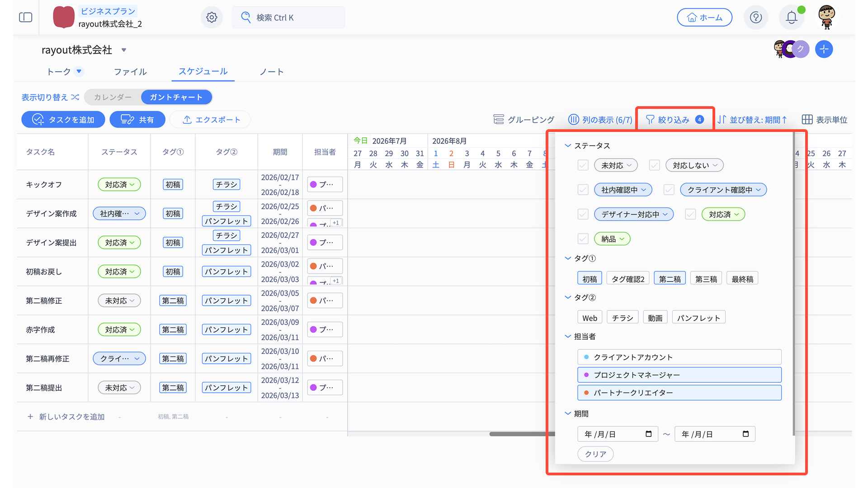Screen dimensions: 868x488
Task: Switch to the ファイル tab
Action: 130,72
